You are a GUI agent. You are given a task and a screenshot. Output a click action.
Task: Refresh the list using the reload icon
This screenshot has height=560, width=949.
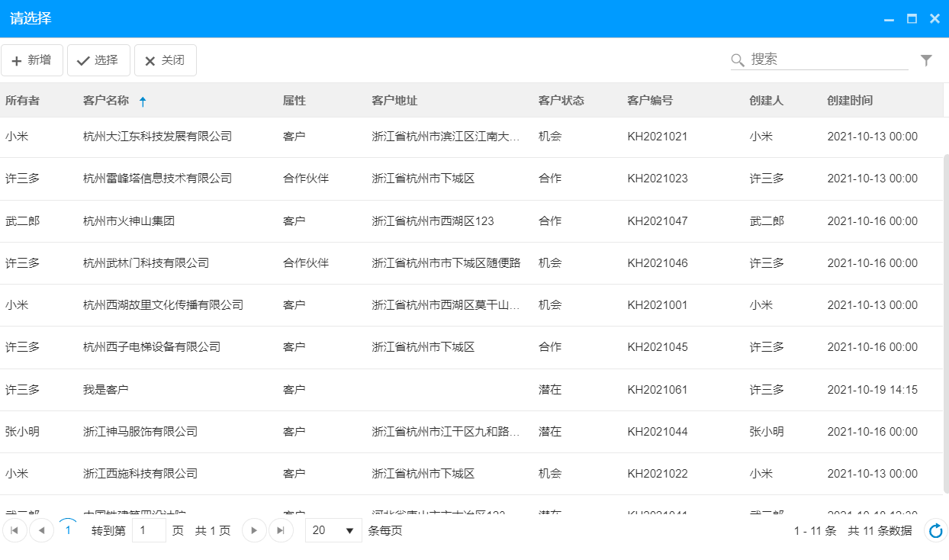935,530
